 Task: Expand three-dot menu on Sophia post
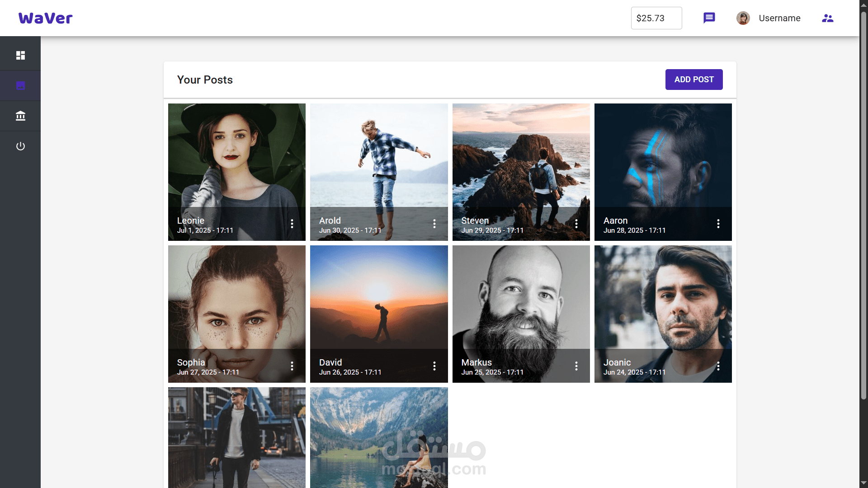(292, 366)
